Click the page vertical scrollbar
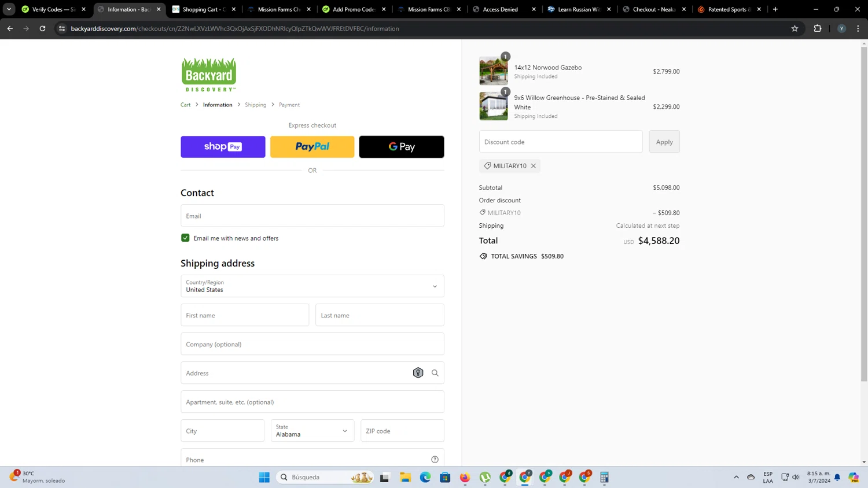The width and height of the screenshot is (868, 488). pyautogui.click(x=864, y=214)
